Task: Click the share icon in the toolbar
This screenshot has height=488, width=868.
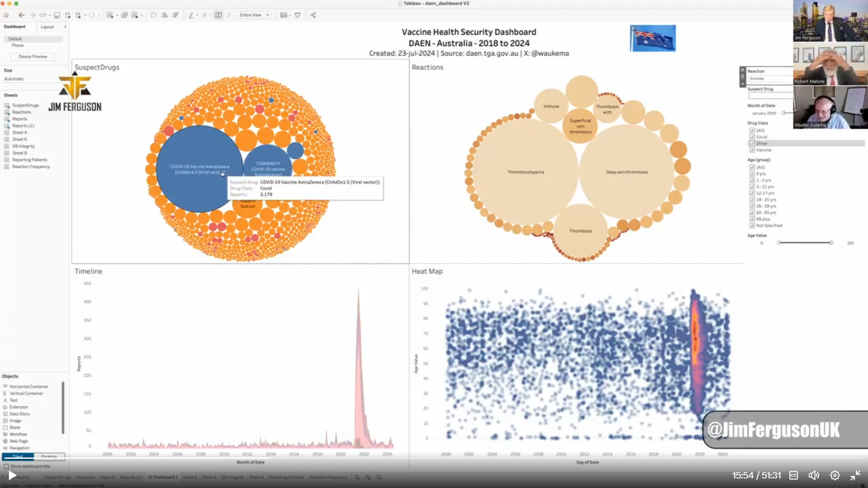Action: (x=313, y=15)
